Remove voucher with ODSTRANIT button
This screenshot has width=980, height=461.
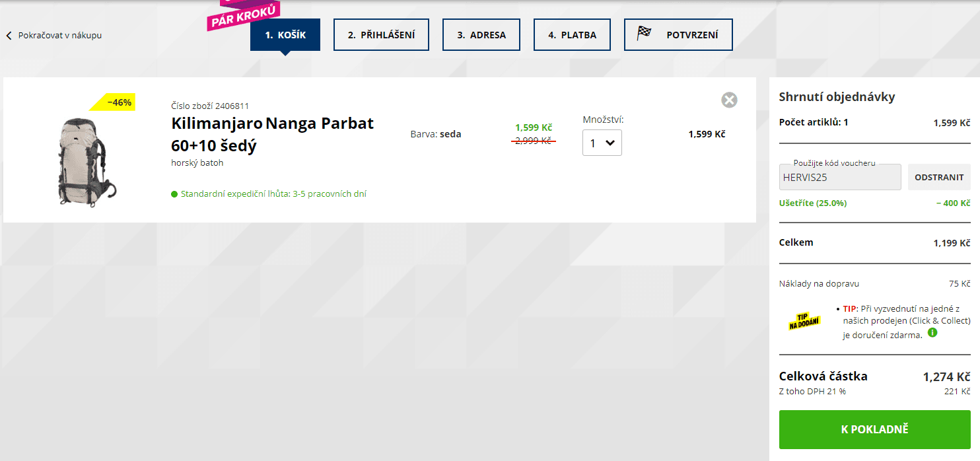pyautogui.click(x=939, y=177)
